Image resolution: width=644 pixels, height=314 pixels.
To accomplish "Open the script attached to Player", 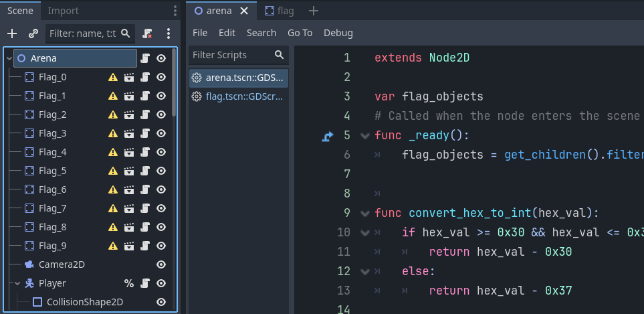I will [x=144, y=284].
